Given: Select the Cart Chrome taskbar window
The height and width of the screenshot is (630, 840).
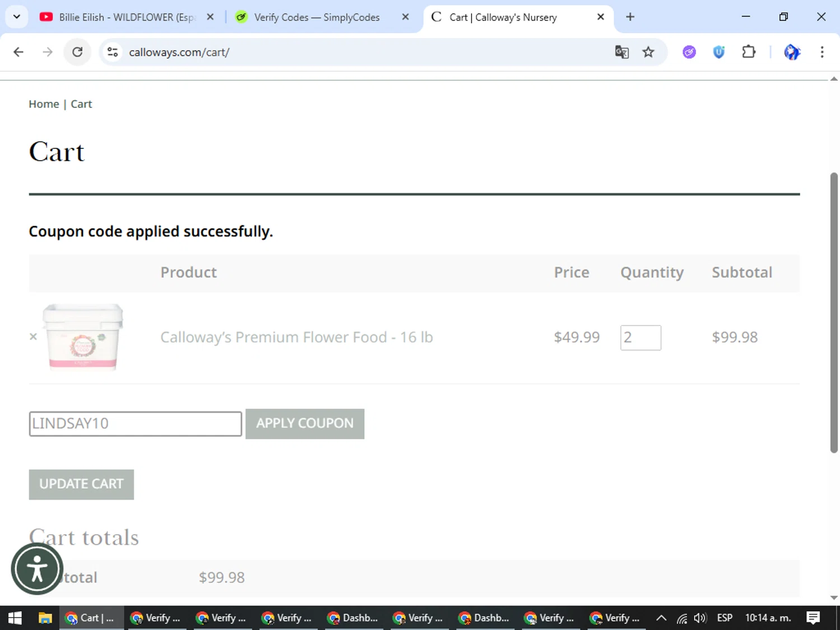Looking at the screenshot, I should pos(91,618).
